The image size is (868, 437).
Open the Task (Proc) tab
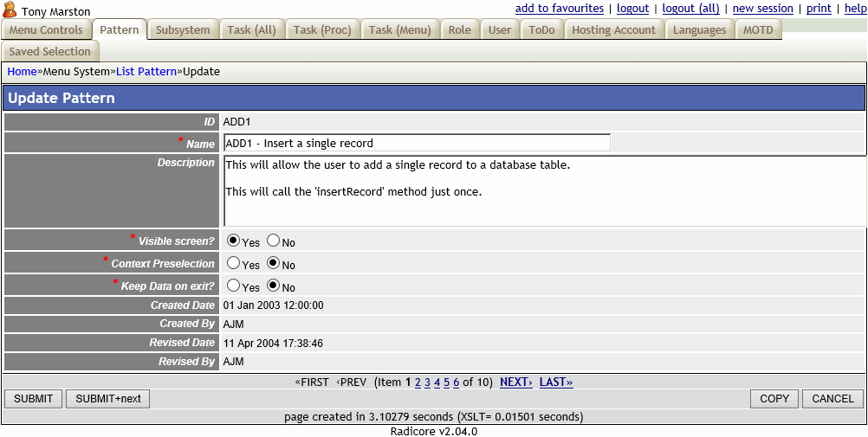(322, 30)
